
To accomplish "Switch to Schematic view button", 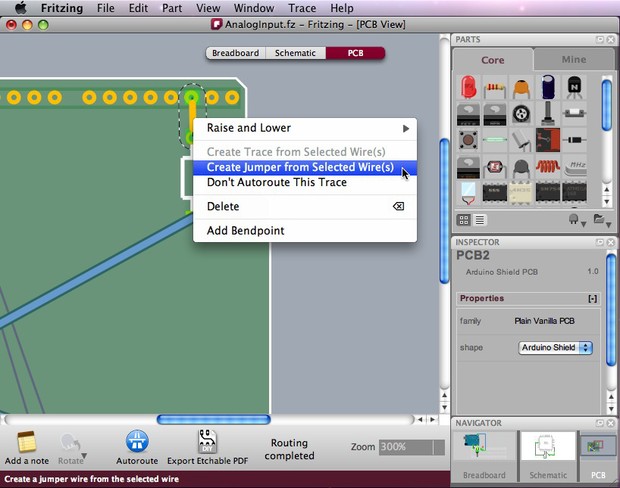I will [x=295, y=53].
